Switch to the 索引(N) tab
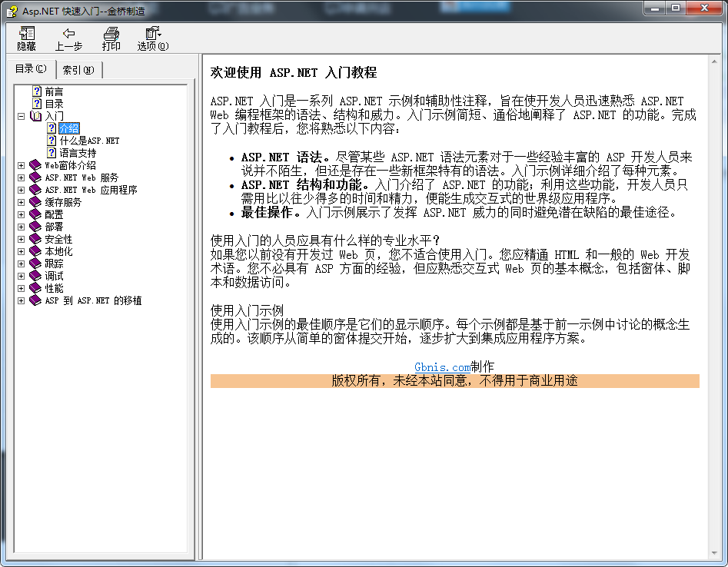This screenshot has height=567, width=728. (79, 68)
